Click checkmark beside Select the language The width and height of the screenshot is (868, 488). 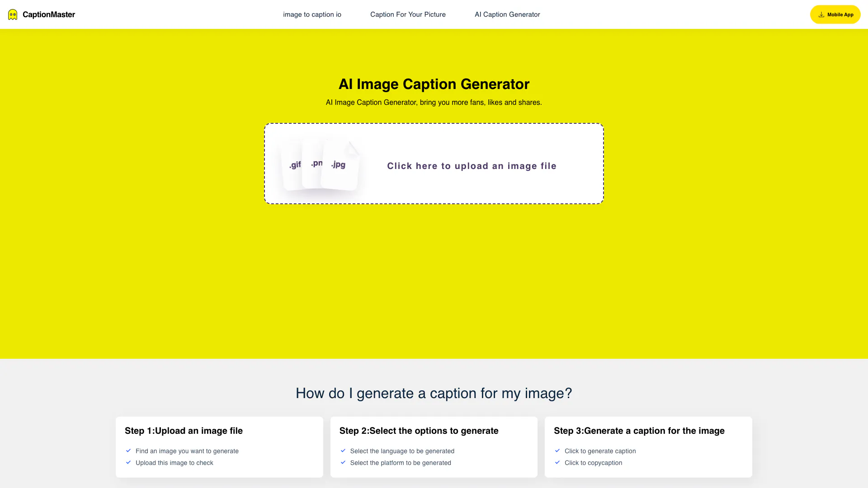343,450
